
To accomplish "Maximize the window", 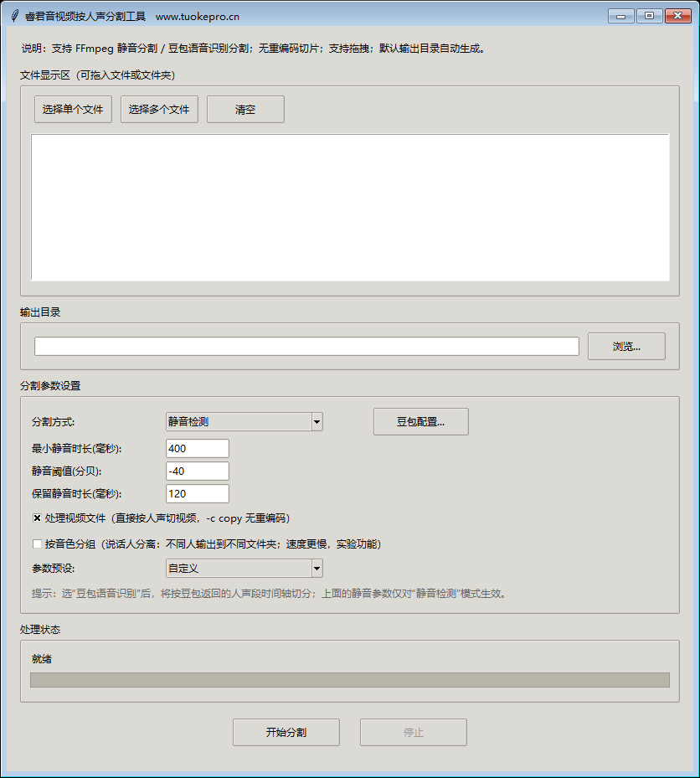I will pos(649,16).
